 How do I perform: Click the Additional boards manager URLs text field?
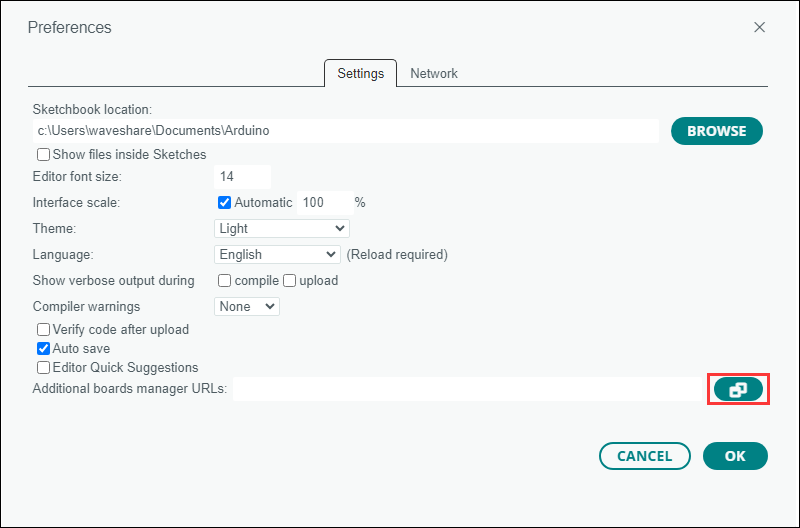click(468, 389)
